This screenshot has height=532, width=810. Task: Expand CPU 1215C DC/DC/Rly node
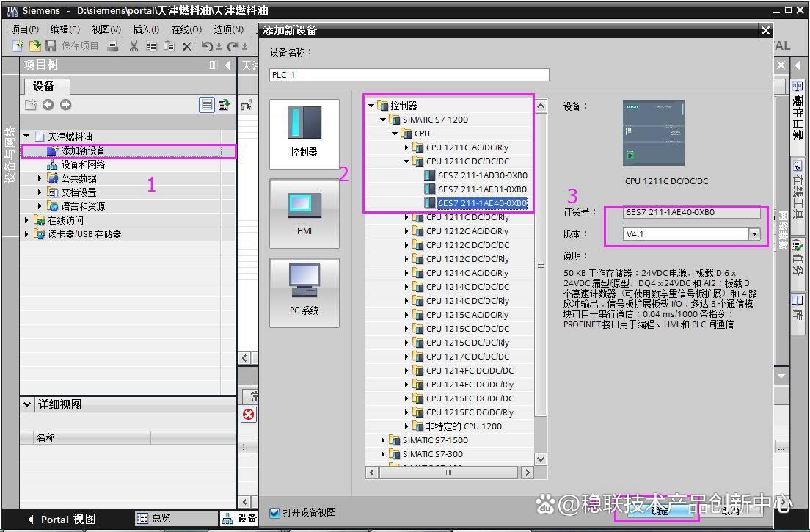tap(406, 343)
